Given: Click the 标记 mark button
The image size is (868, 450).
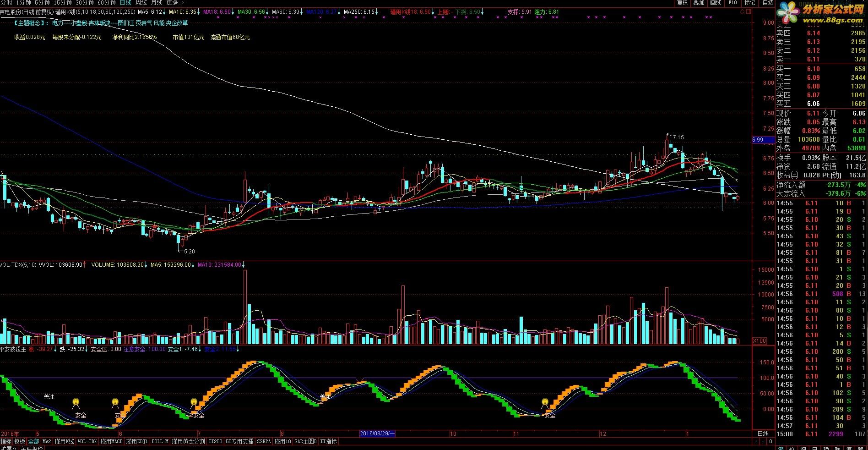Looking at the screenshot, I should pyautogui.click(x=749, y=3).
